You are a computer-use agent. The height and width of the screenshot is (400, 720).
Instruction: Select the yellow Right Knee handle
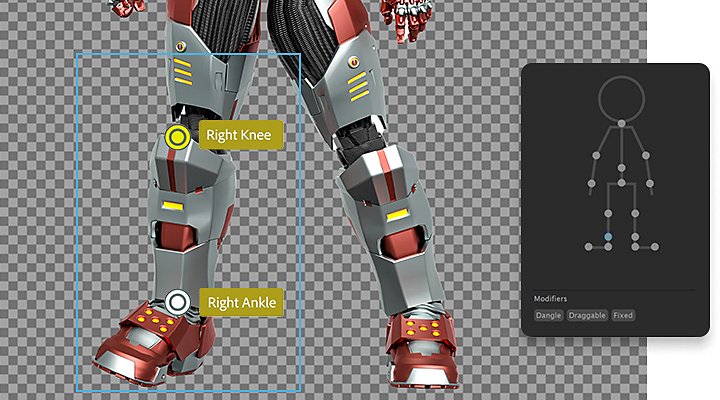tap(178, 137)
